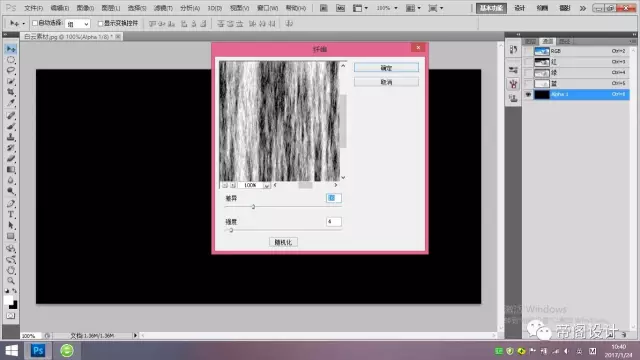Select the Horizontal Type tool
Screen dimensions: 640x360
pyautogui.click(x=11, y=214)
